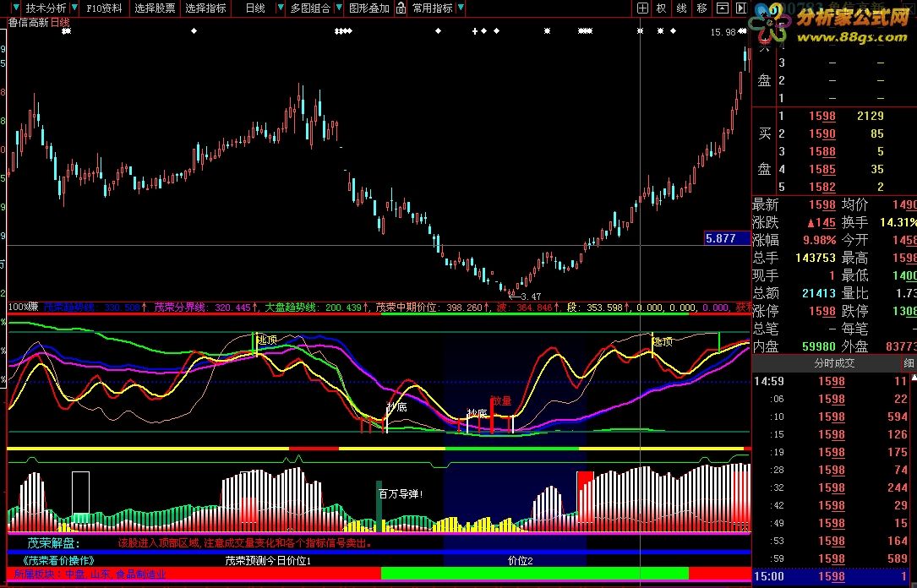The width and height of the screenshot is (917, 588).
Task: Click the 百万导弹! annotation
Action: [401, 494]
